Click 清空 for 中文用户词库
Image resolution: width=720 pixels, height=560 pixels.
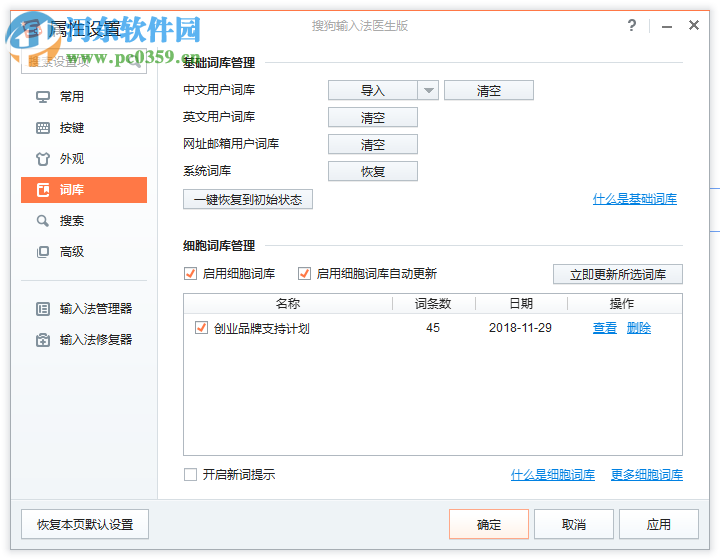point(489,90)
